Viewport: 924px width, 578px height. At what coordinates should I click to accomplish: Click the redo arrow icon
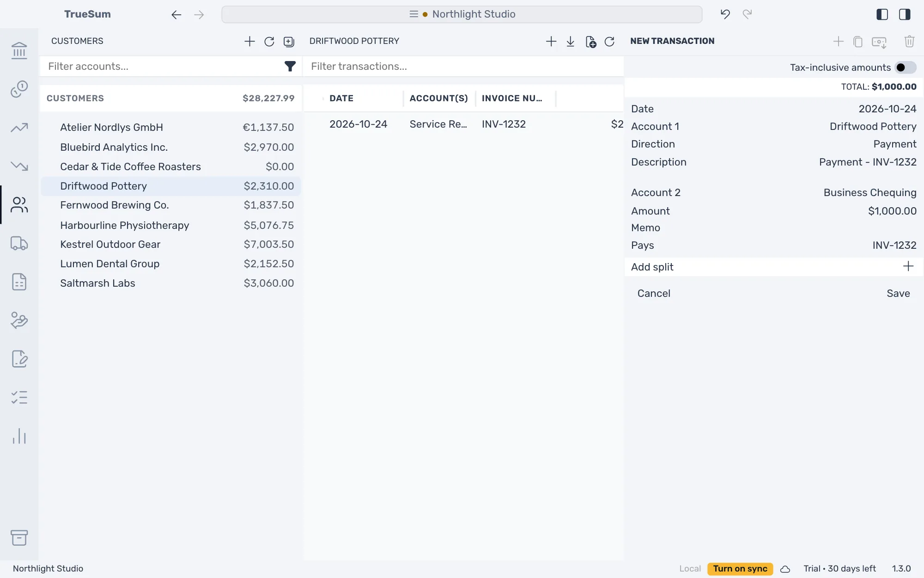click(x=748, y=14)
